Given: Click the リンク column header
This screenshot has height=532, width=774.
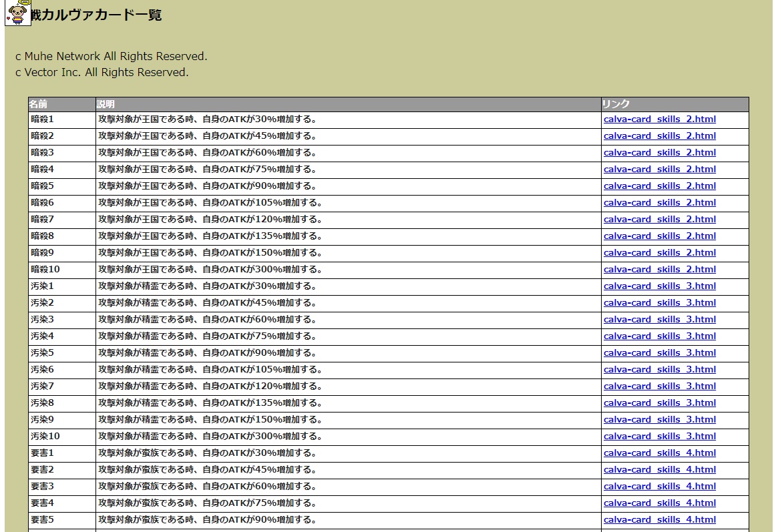Looking at the screenshot, I should pyautogui.click(x=616, y=104).
